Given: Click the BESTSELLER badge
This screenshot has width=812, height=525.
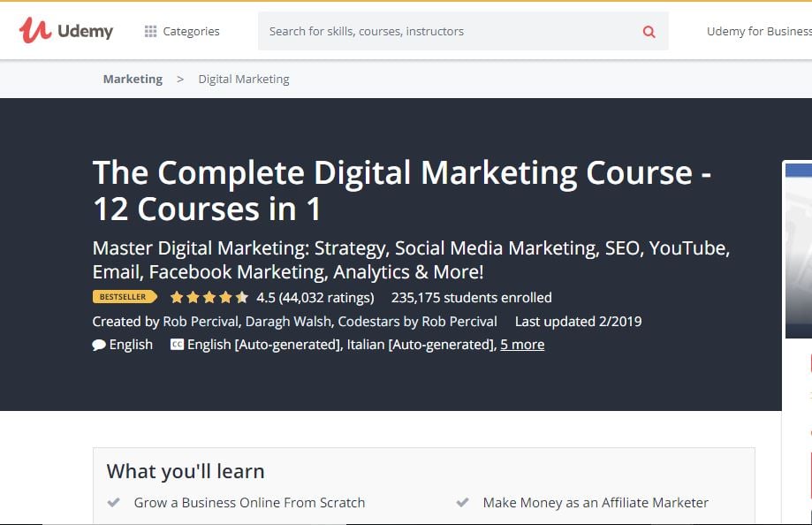Looking at the screenshot, I should [x=124, y=297].
